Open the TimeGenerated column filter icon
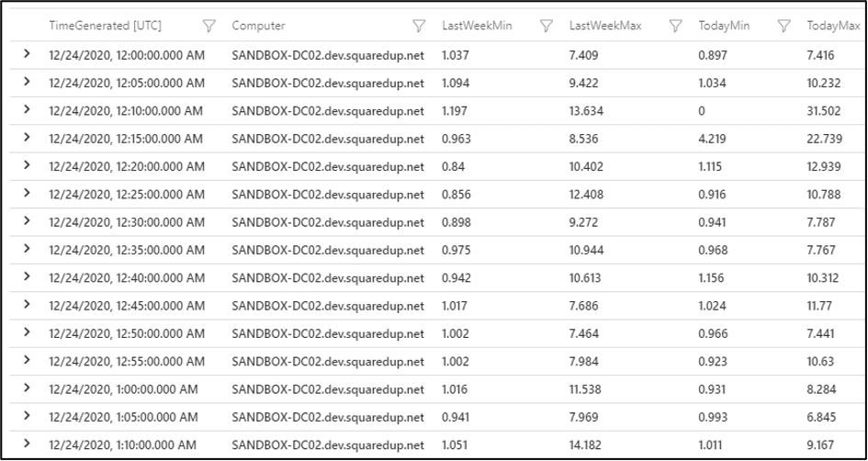 tap(209, 26)
